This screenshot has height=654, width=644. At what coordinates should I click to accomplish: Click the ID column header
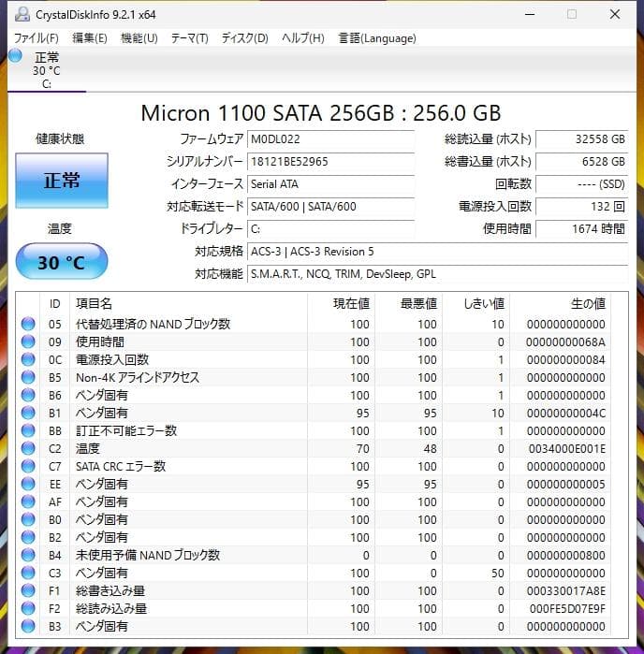(54, 304)
